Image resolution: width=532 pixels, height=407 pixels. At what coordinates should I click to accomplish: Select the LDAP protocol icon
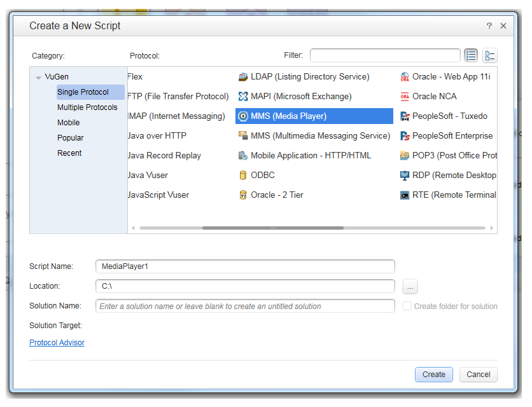click(x=243, y=77)
